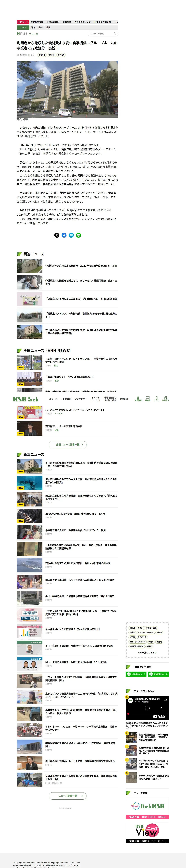Screen dimensions: 186x868
Task: Open hot word 旧香川県立体育館
Action: tap(102, 22)
